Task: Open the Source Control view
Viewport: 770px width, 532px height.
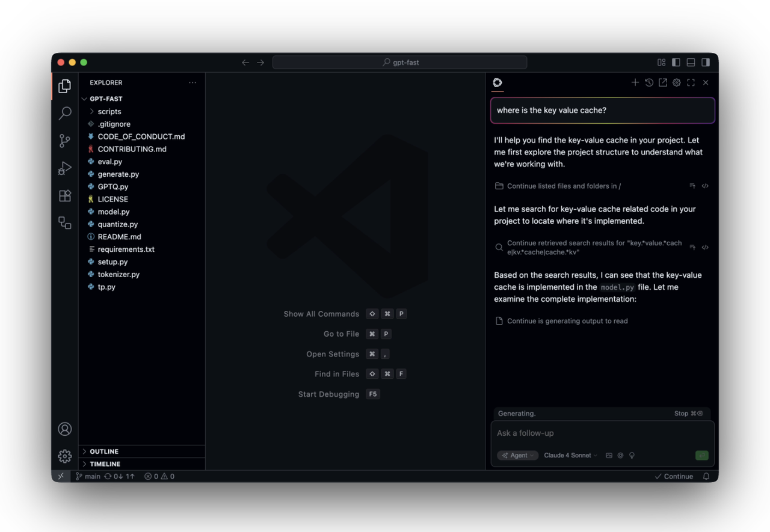Action: [65, 141]
